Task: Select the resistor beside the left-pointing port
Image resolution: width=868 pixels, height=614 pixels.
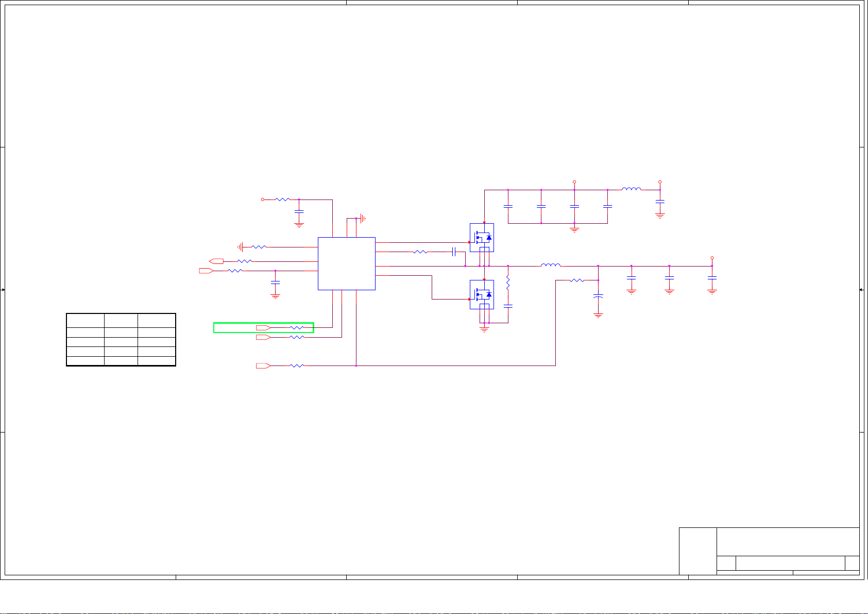Action: click(x=245, y=261)
